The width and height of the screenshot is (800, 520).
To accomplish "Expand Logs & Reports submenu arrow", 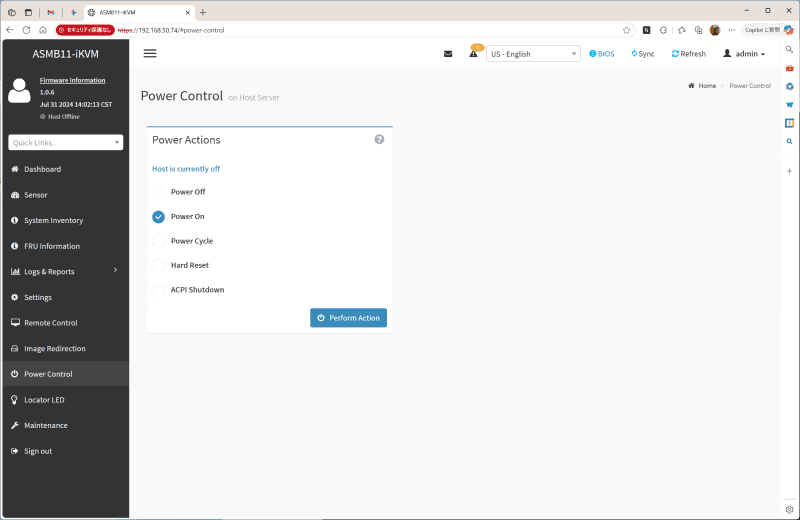I will (x=115, y=270).
